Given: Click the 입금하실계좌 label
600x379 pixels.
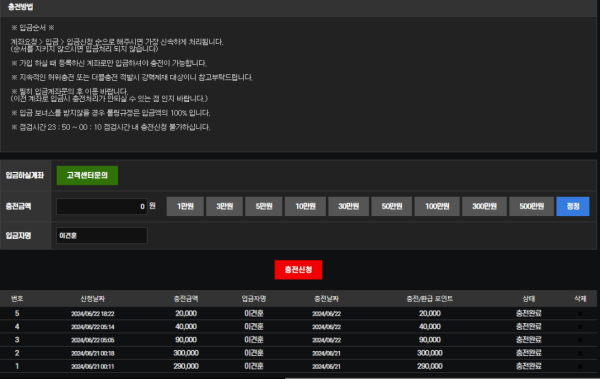Looking at the screenshot, I should 25,175.
